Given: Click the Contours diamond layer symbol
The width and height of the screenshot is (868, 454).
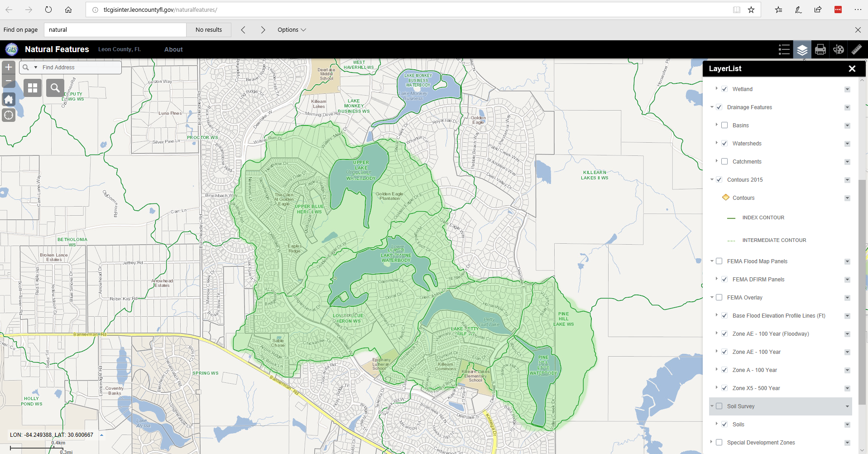Looking at the screenshot, I should (726, 198).
